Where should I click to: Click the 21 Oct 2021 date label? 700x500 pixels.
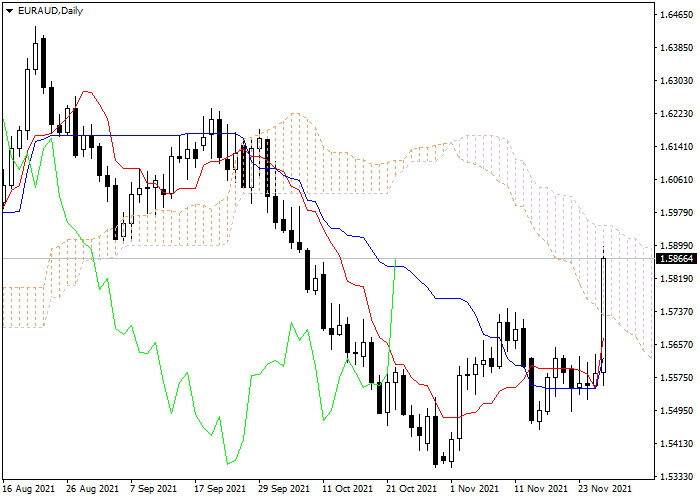click(412, 489)
